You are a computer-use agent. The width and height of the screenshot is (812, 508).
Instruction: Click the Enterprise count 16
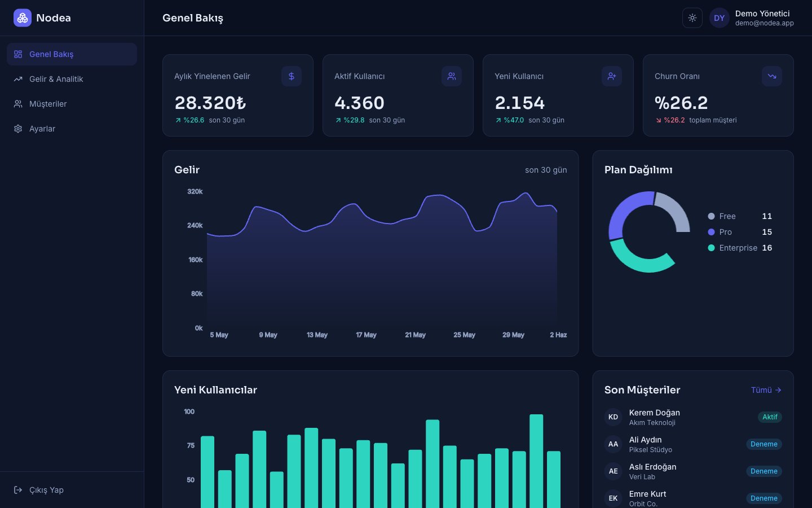pos(767,248)
